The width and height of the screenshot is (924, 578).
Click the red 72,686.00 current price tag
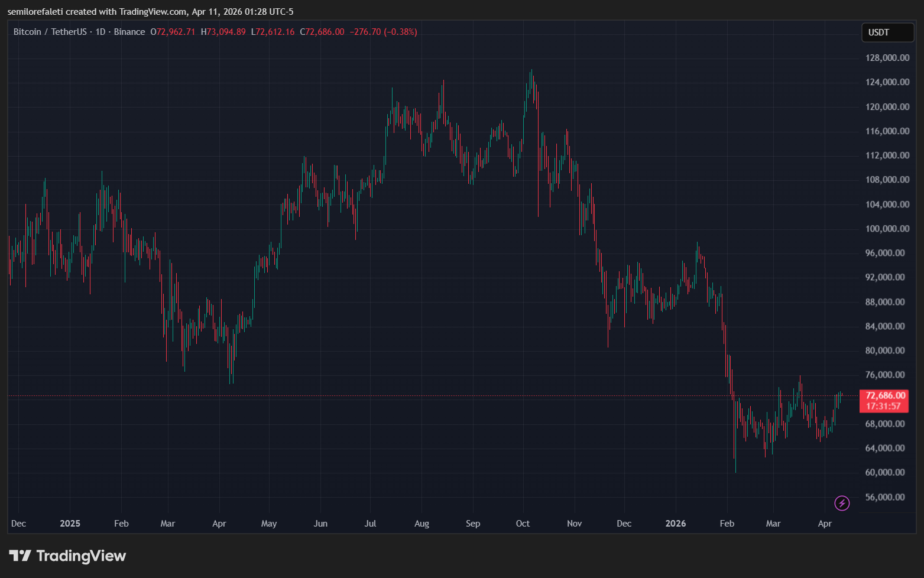[885, 395]
